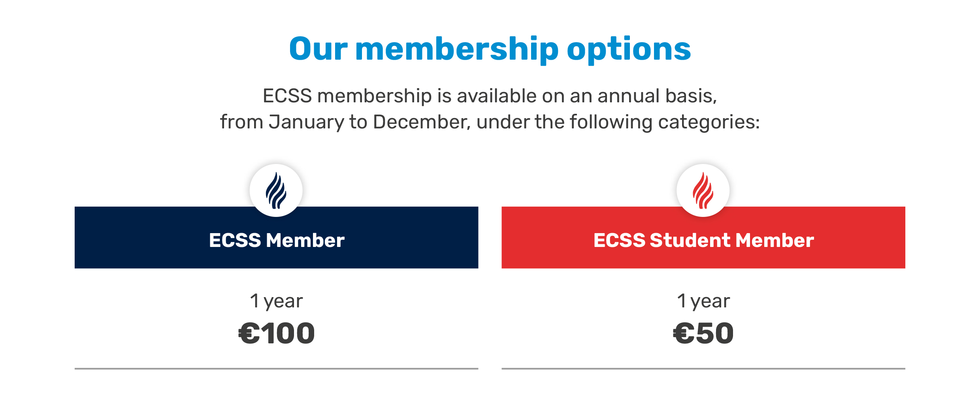Image resolution: width=980 pixels, height=405 pixels.
Task: Click the white circle around red flame
Action: 703,190
